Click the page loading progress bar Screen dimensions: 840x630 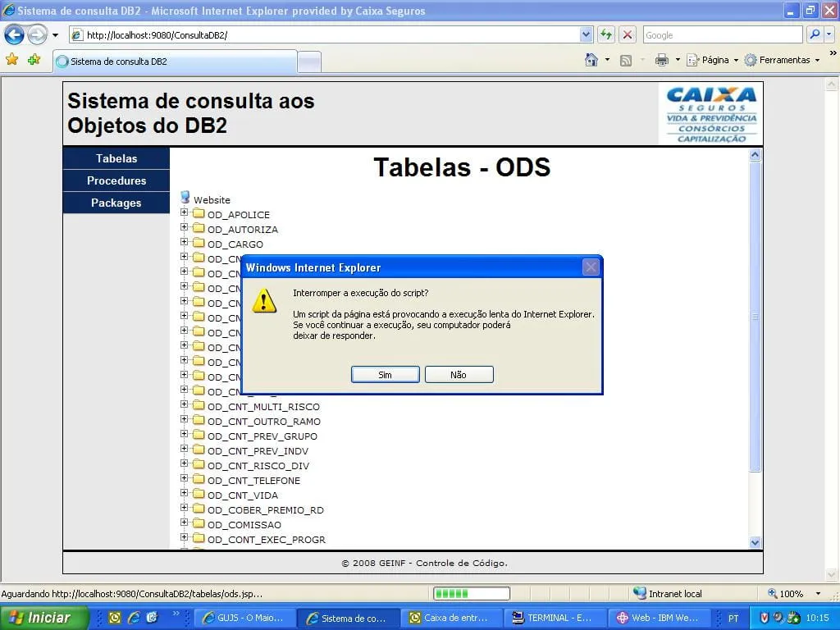[472, 593]
